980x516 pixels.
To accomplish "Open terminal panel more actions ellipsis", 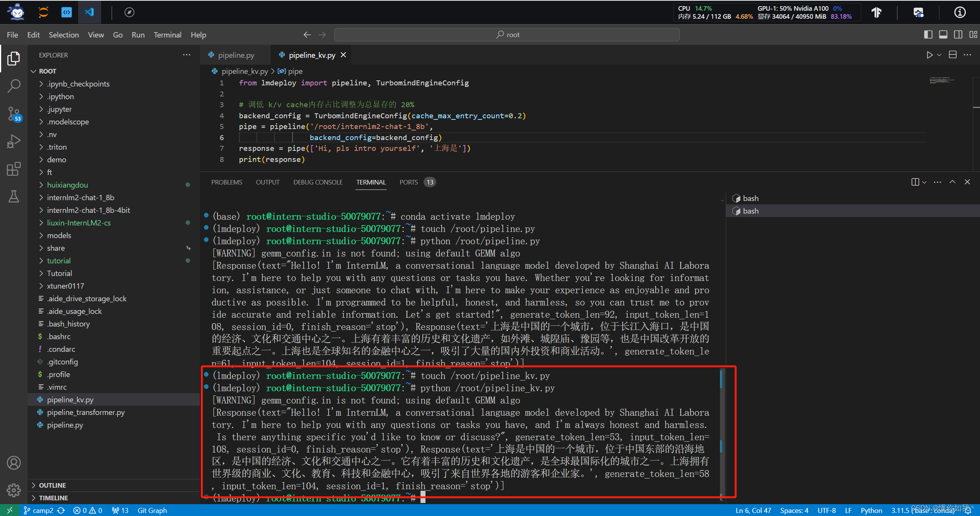I will tap(937, 182).
